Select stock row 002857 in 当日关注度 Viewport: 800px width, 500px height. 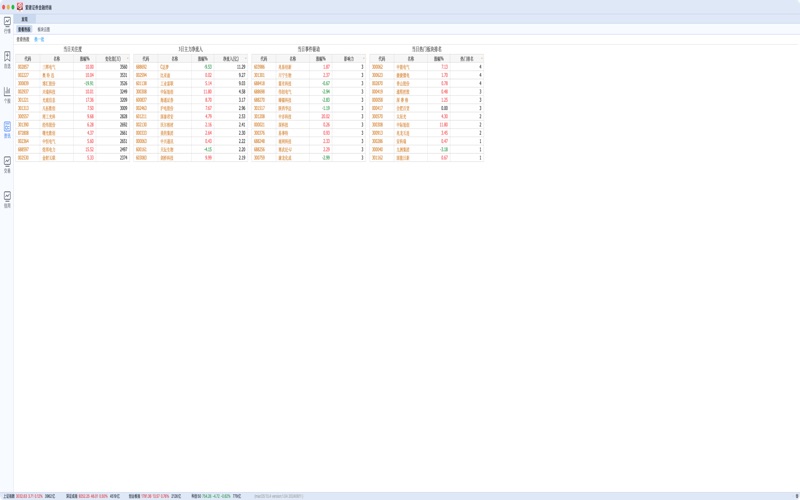tap(23, 67)
